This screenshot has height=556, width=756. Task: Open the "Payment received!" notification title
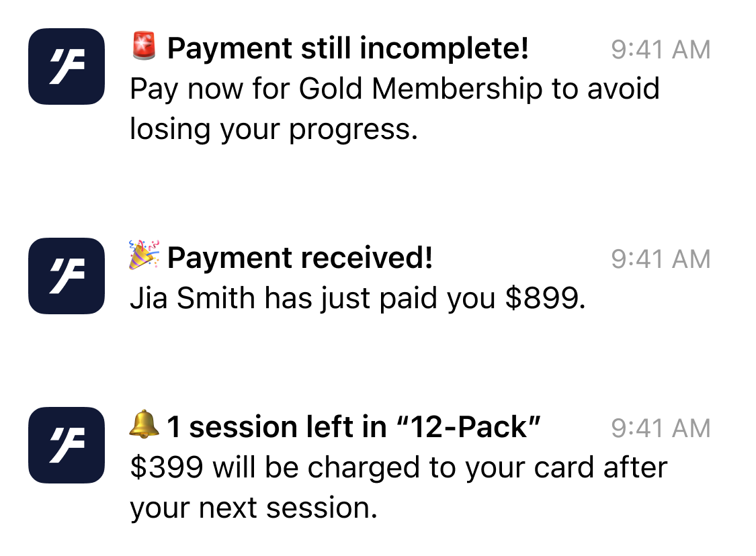coord(300,258)
